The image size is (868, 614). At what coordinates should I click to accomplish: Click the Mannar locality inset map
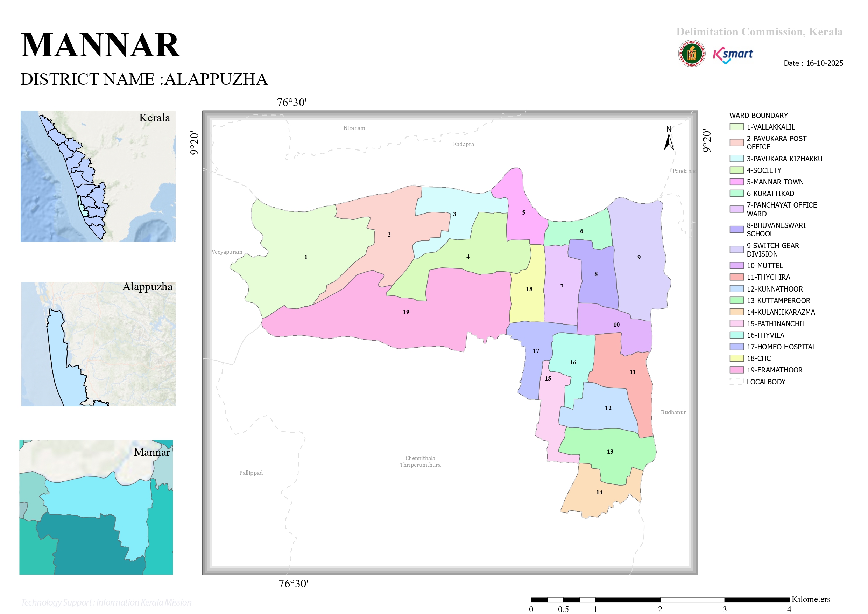click(96, 507)
